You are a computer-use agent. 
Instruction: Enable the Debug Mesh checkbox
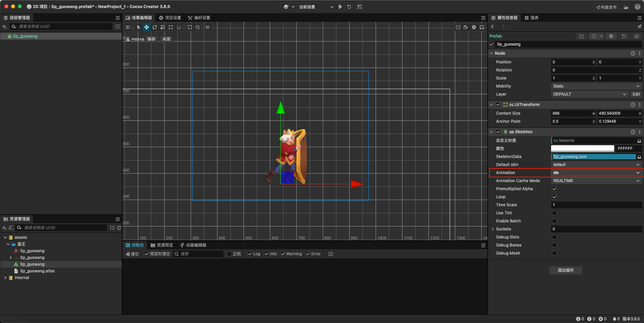(554, 253)
